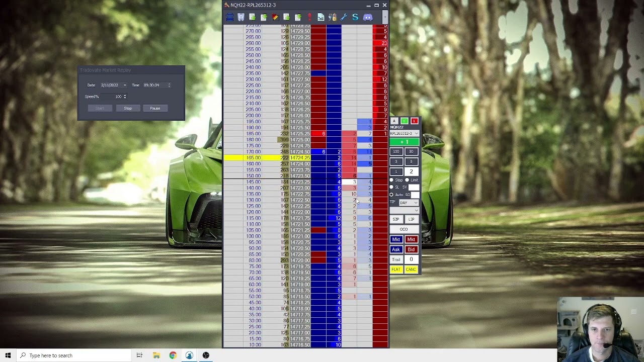Screen dimensions: 644x362
Task: Select the SL radio button
Action: (x=391, y=187)
